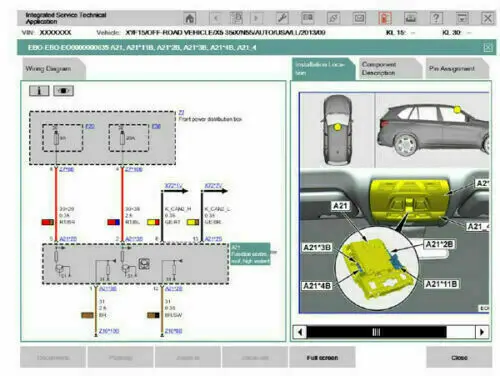The height and width of the screenshot is (376, 500).
Task: Open the Z1 front power distribution box link
Action: point(181,113)
